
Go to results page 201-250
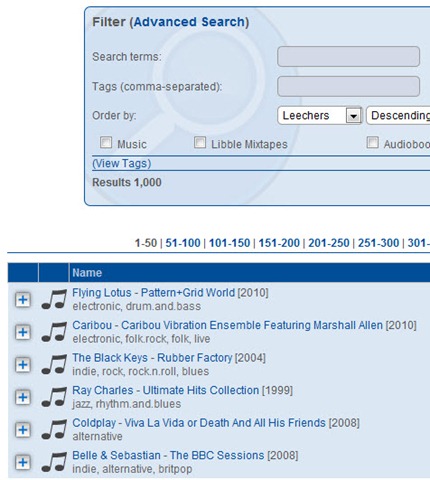[329, 243]
